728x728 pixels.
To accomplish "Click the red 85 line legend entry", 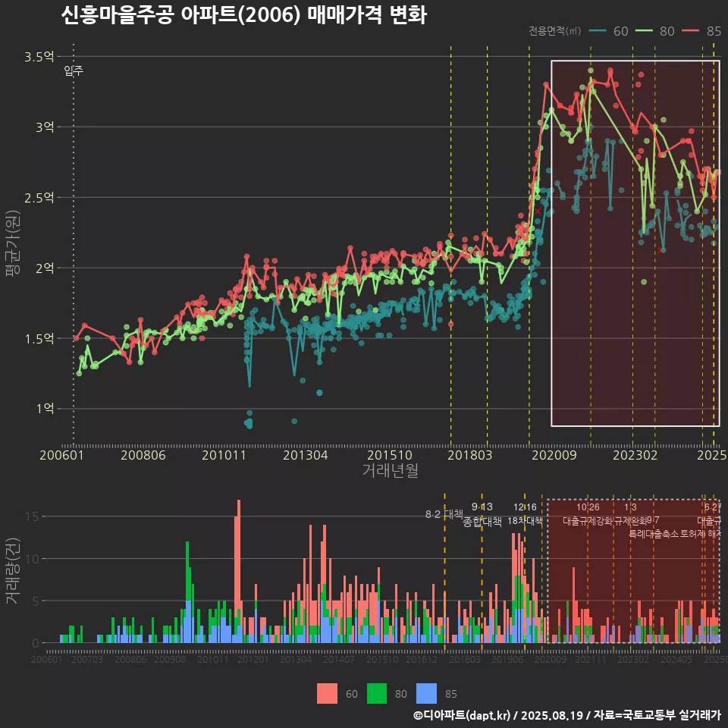I will click(701, 31).
